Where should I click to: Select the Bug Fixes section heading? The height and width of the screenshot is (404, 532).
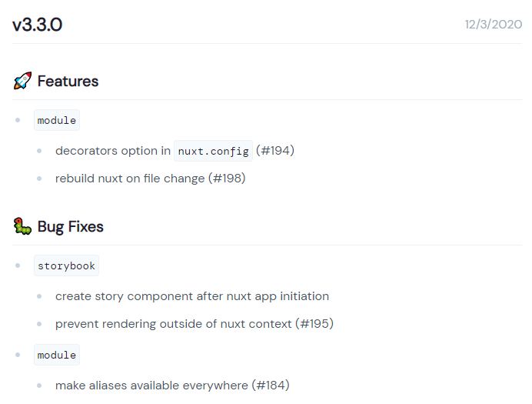70,227
